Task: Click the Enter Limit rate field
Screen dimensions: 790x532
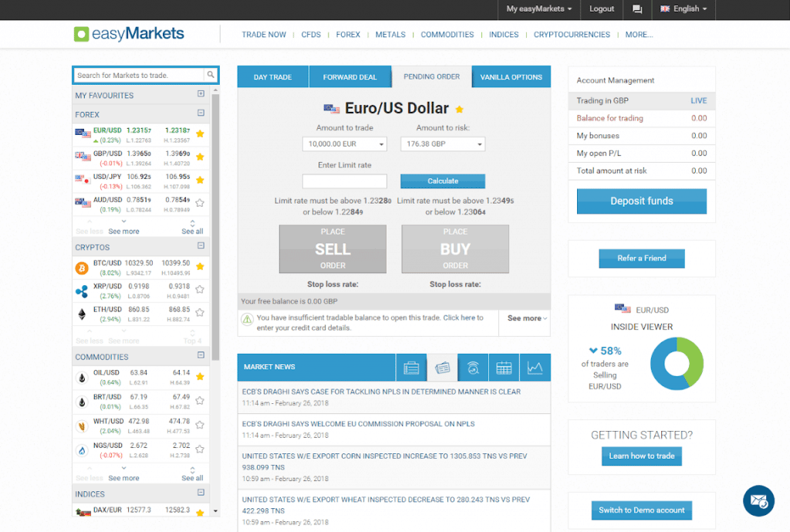Action: pyautogui.click(x=345, y=181)
